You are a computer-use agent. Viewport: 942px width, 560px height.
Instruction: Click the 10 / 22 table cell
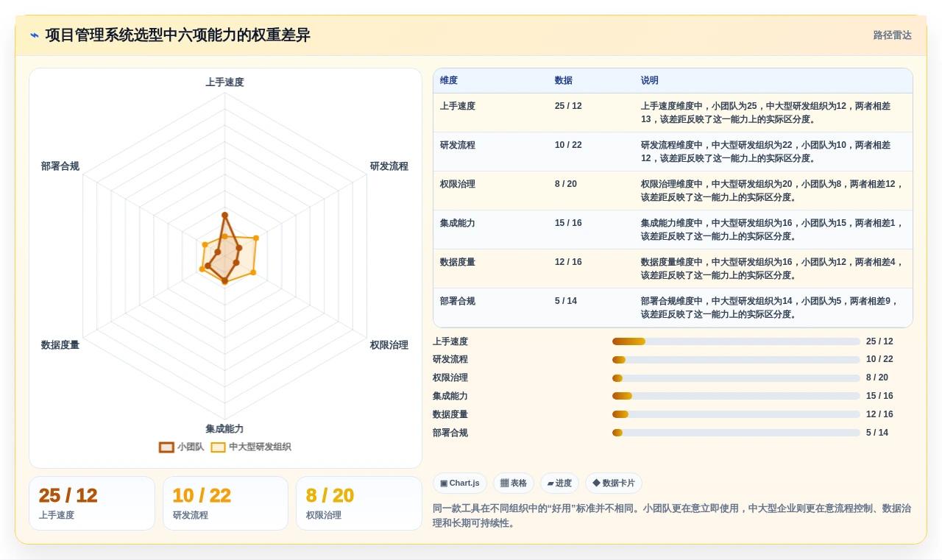pos(568,145)
